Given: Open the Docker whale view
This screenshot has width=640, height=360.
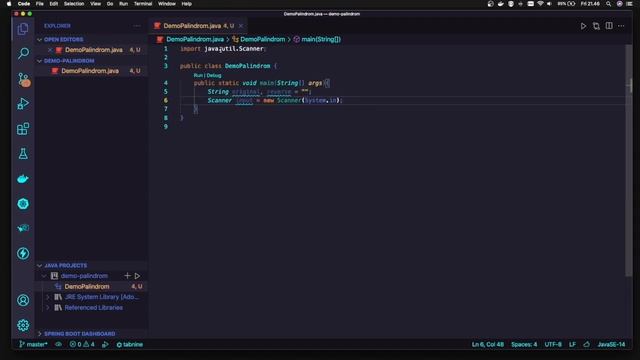Looking at the screenshot, I should click(x=23, y=179).
